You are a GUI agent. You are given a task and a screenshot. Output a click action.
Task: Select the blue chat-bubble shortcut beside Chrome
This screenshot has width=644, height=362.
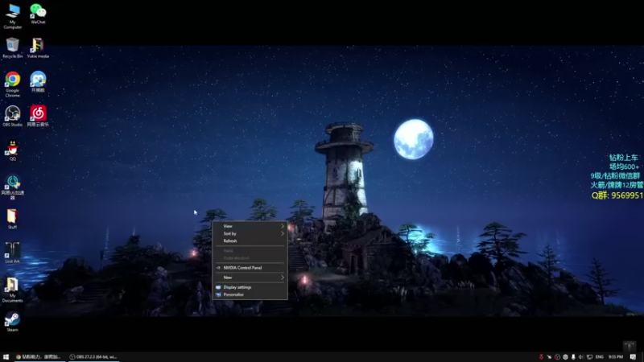click(x=38, y=82)
